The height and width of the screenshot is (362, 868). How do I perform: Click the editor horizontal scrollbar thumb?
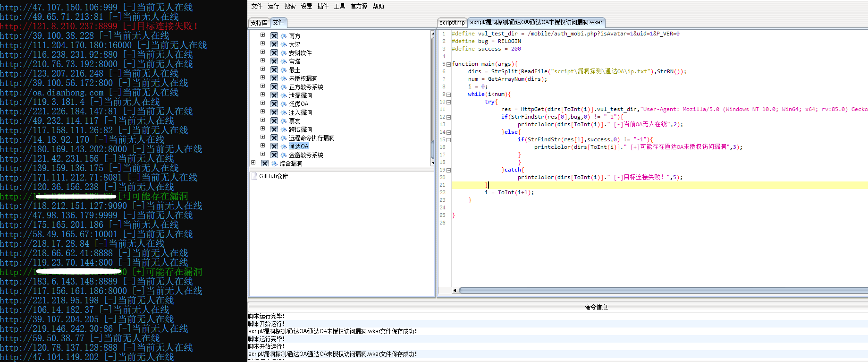click(663, 290)
